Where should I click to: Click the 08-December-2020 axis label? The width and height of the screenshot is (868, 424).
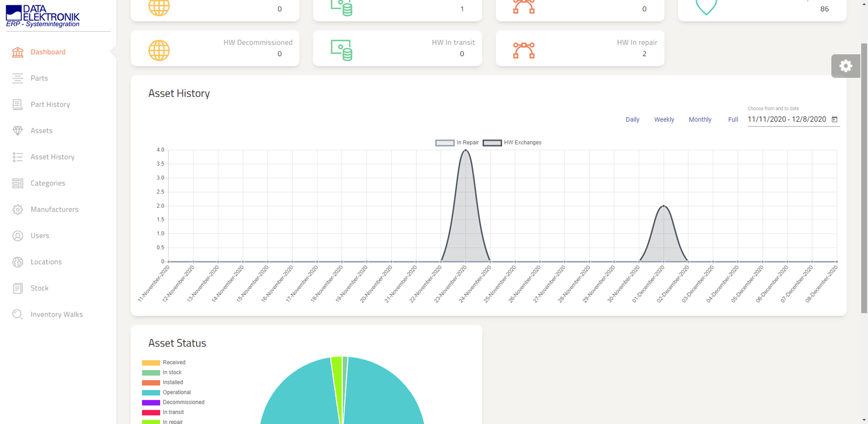click(821, 284)
